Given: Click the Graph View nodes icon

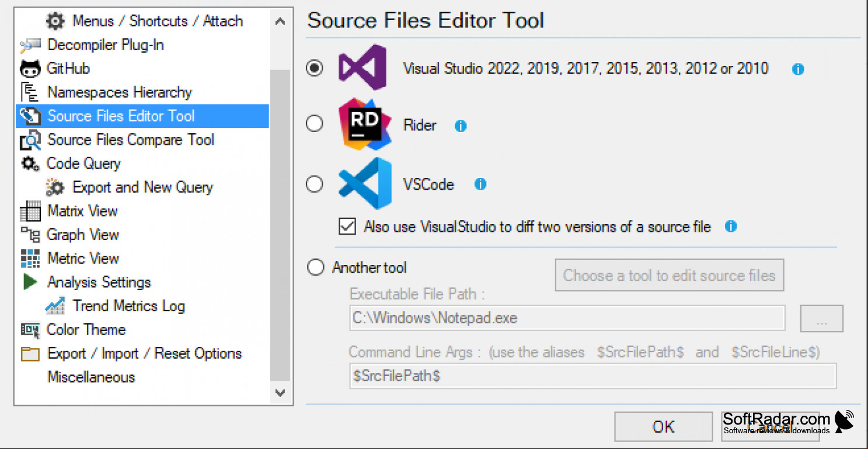Looking at the screenshot, I should (x=30, y=235).
